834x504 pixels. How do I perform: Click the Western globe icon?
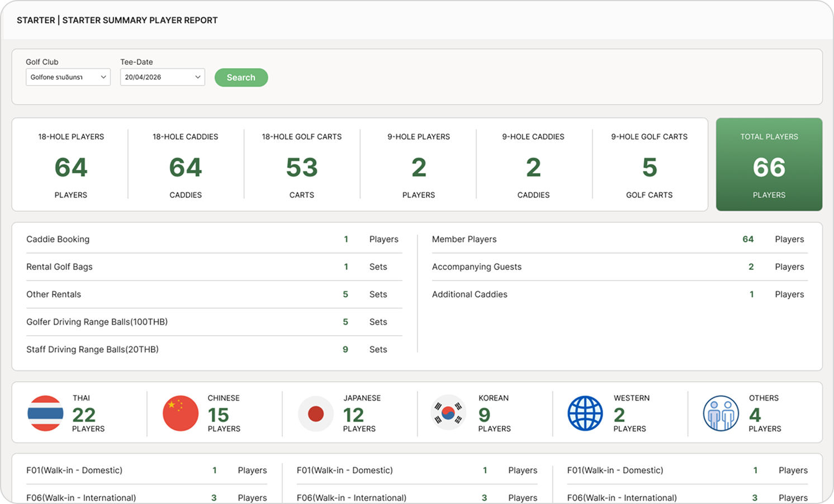tap(585, 413)
